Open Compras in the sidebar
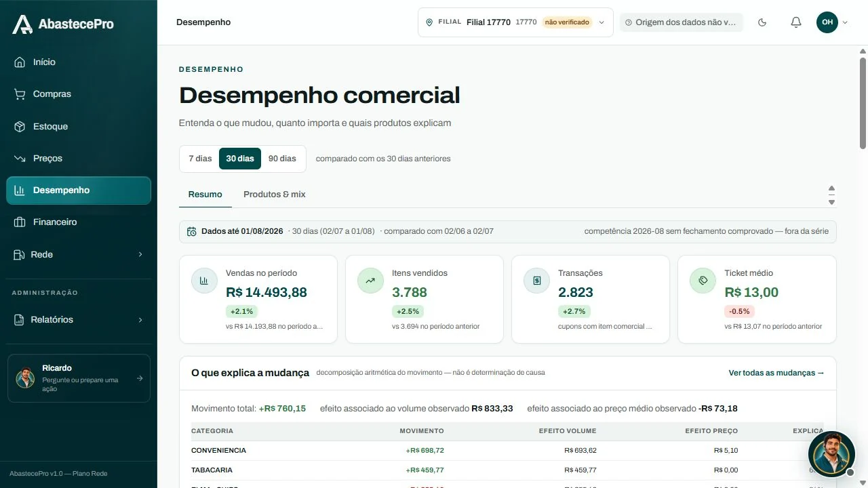Image resolution: width=868 pixels, height=488 pixels. tap(79, 94)
